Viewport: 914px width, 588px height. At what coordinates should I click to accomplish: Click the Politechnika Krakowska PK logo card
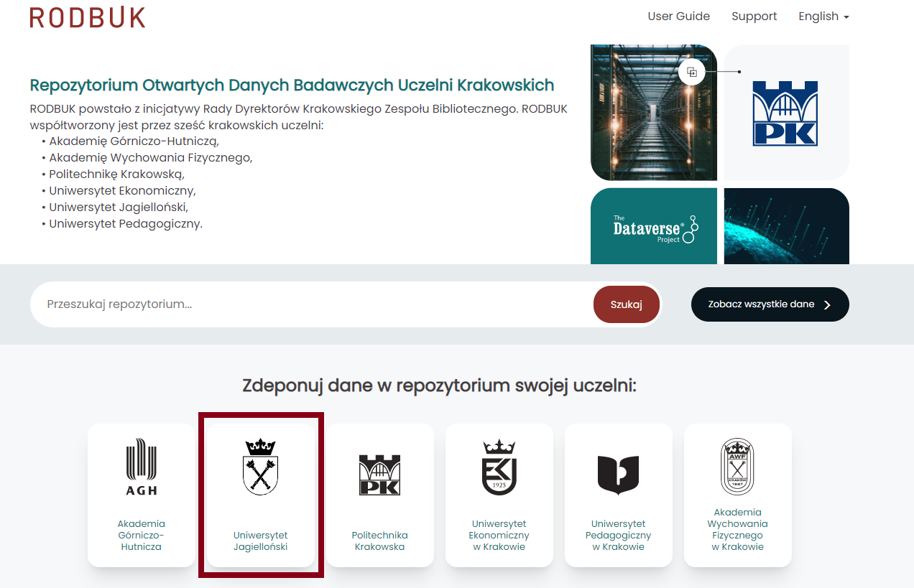[379, 495]
